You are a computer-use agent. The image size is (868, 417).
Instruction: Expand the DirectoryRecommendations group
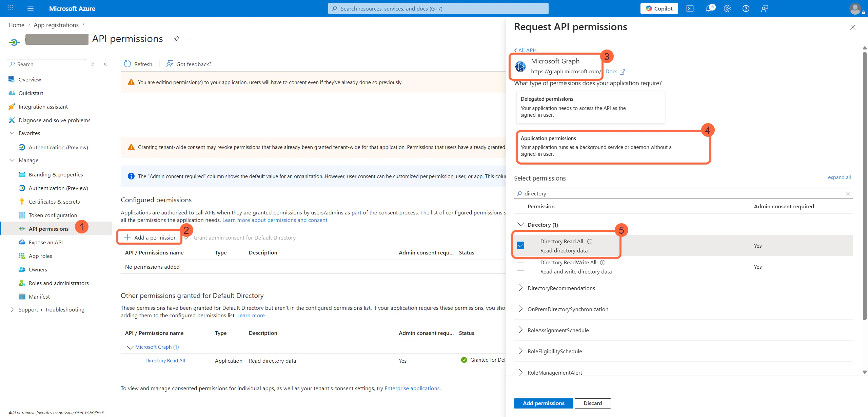tap(520, 288)
